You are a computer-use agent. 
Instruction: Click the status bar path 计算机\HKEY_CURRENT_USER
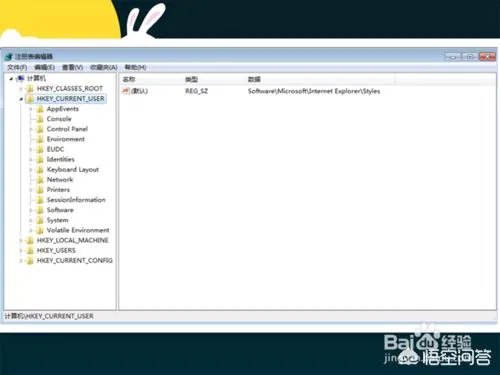[x=49, y=316]
